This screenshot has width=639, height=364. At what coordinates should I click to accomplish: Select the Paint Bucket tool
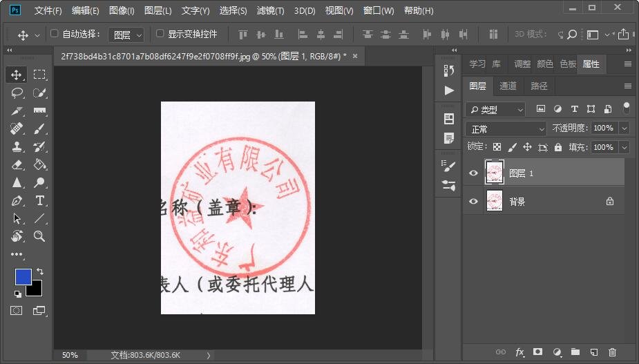39,164
